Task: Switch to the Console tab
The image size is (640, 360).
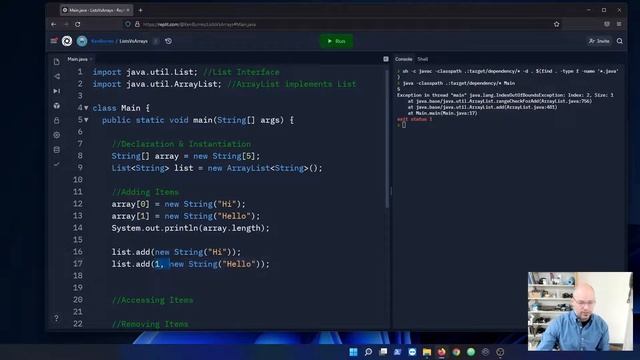Action: [x=403, y=59]
